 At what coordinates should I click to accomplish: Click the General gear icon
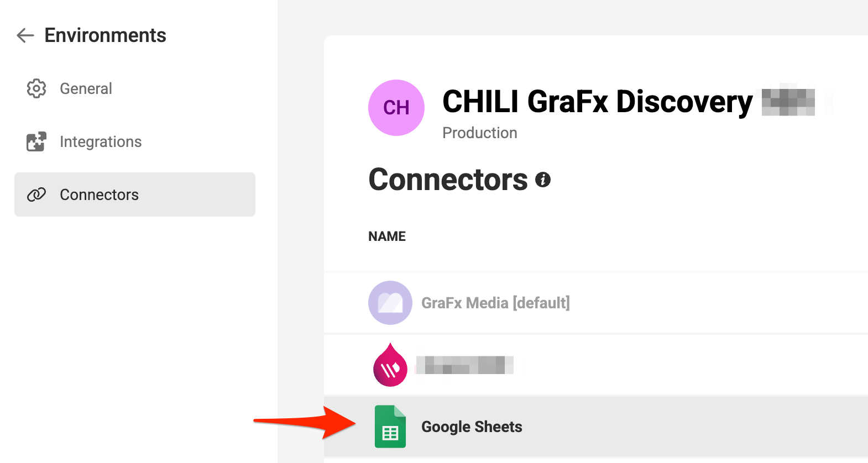click(x=36, y=88)
